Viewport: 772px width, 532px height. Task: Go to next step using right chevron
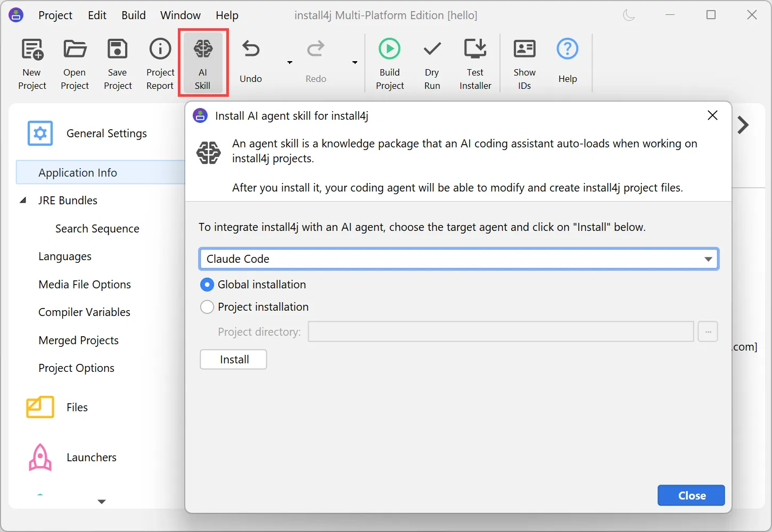743,125
